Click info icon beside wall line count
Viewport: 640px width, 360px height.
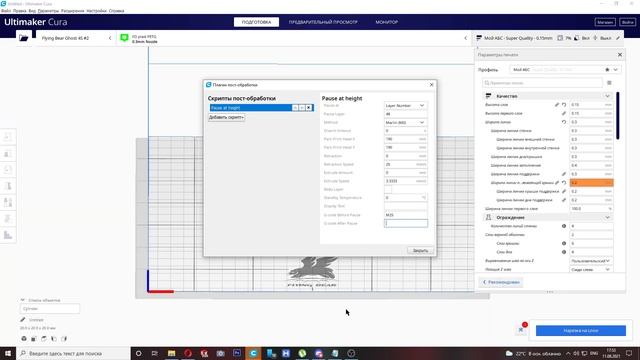coord(564,226)
